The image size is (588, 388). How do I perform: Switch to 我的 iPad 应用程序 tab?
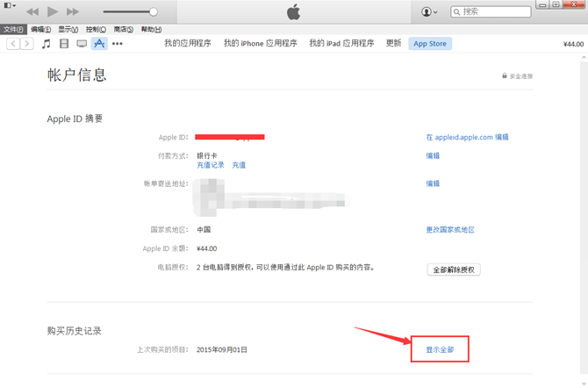(341, 44)
